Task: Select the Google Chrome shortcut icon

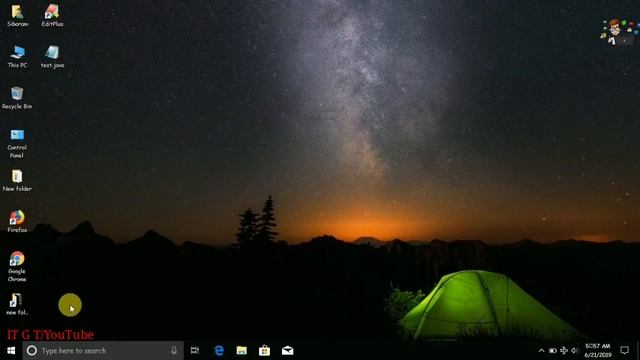Action: (17, 267)
